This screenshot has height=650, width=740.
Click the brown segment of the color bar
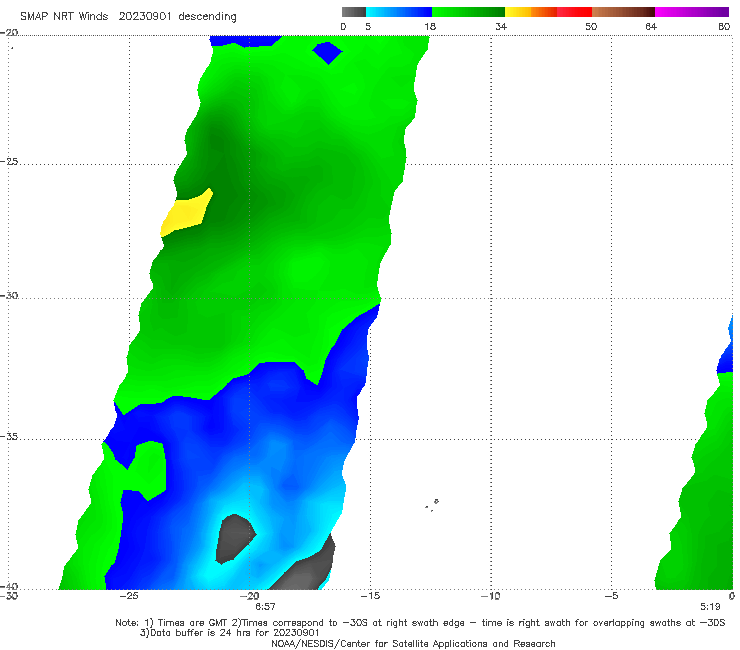(623, 12)
